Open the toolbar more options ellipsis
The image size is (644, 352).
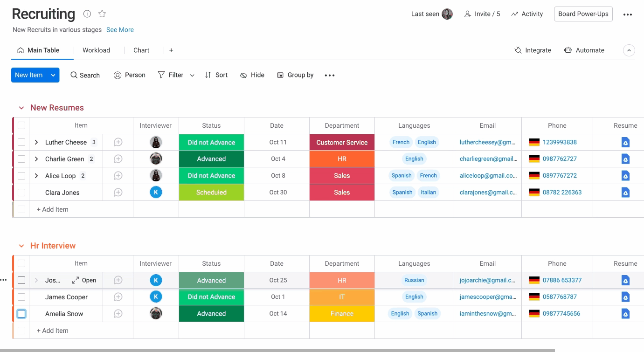[x=330, y=75]
